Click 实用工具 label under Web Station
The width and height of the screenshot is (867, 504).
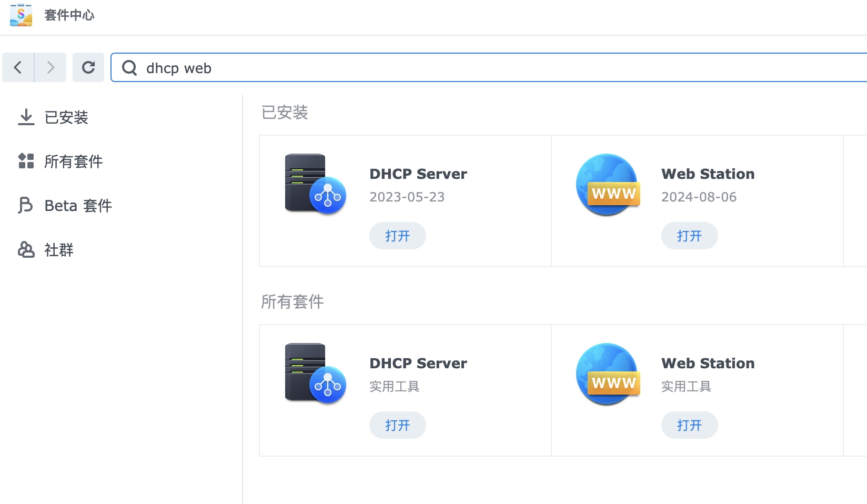click(687, 387)
